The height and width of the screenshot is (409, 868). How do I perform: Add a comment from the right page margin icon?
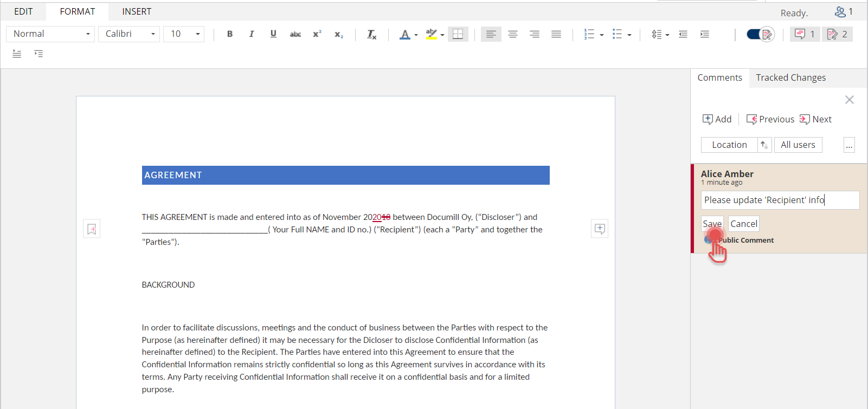coord(600,229)
